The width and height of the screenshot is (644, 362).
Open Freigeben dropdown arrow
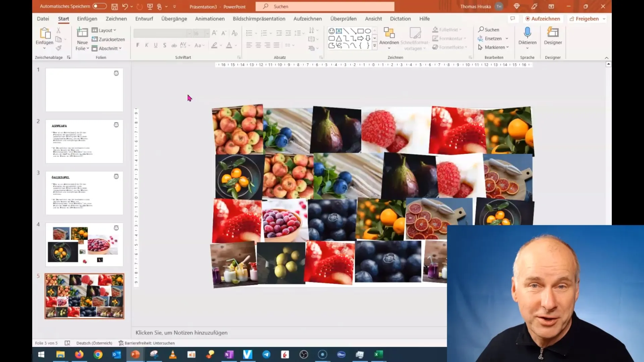point(604,19)
